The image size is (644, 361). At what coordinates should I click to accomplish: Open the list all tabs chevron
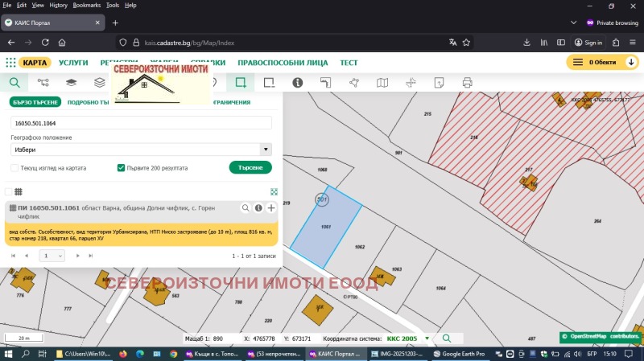573,23
